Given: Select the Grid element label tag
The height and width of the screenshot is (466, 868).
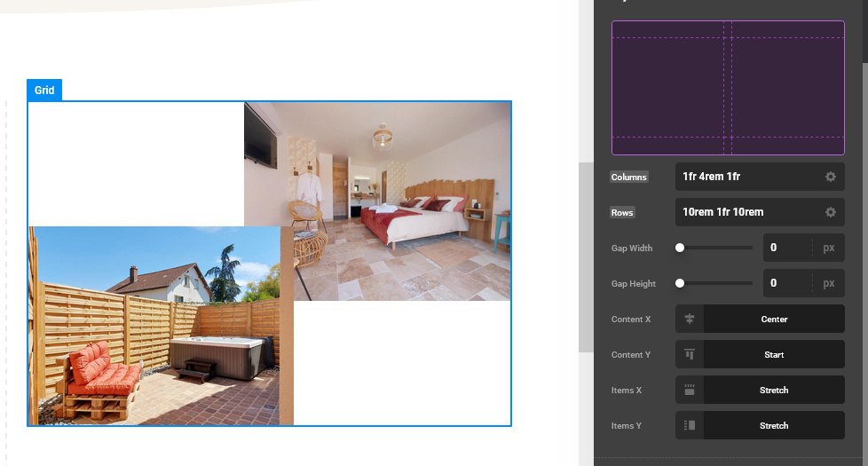Looking at the screenshot, I should click(x=44, y=91).
